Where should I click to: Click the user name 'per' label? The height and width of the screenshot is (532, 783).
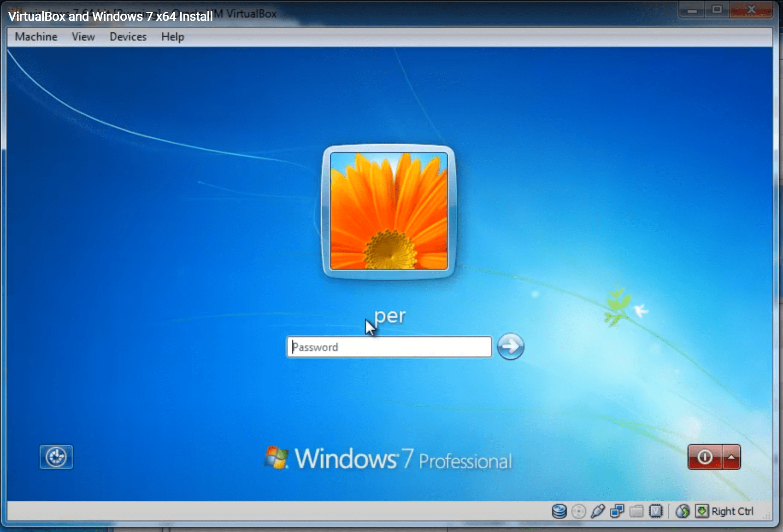[x=390, y=316]
